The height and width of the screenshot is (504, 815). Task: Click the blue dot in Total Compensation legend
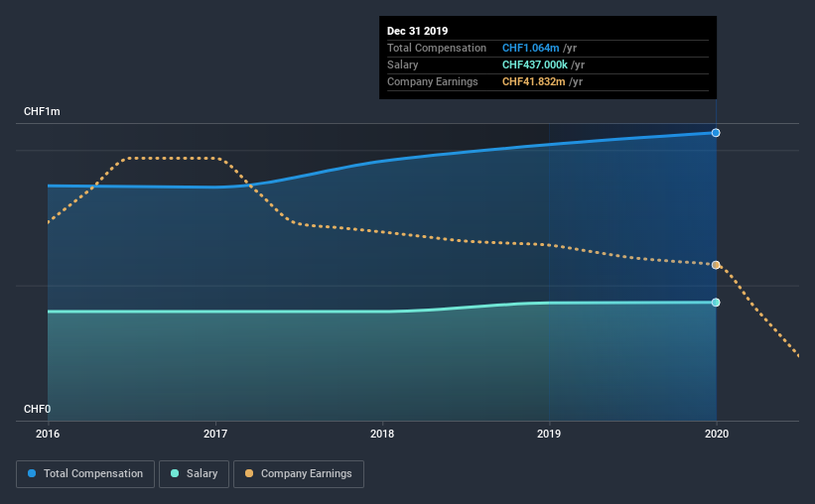point(32,473)
